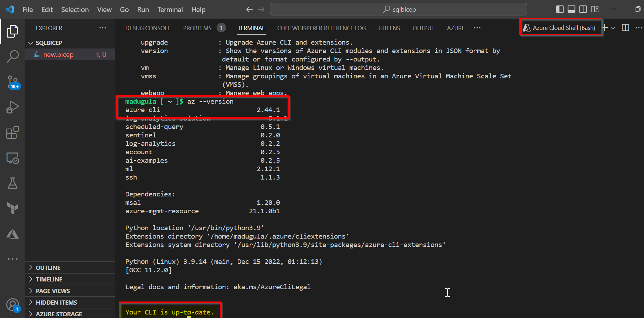Open Explorer views and more actions ellipsis
The height and width of the screenshot is (318, 644).
point(103,28)
